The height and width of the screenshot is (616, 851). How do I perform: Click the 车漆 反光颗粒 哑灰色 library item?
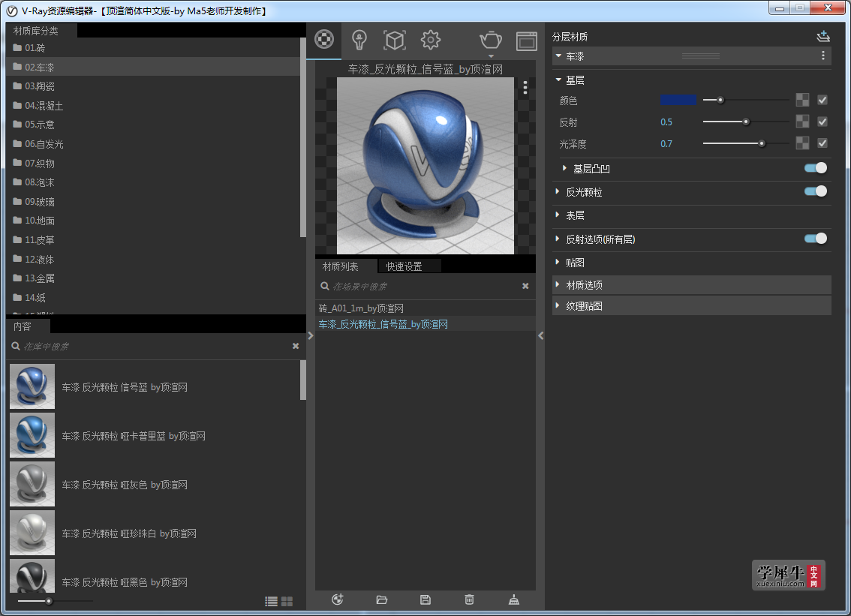click(x=154, y=484)
